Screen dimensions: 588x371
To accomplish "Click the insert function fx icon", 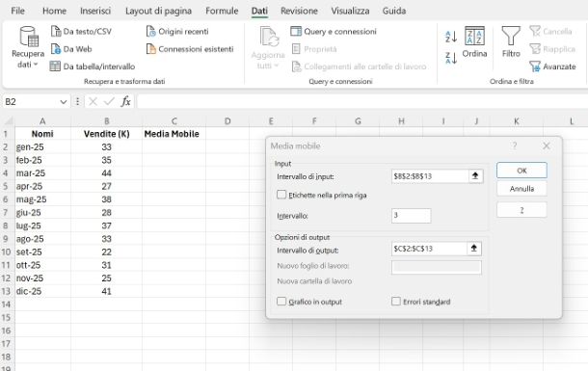I will click(125, 101).
